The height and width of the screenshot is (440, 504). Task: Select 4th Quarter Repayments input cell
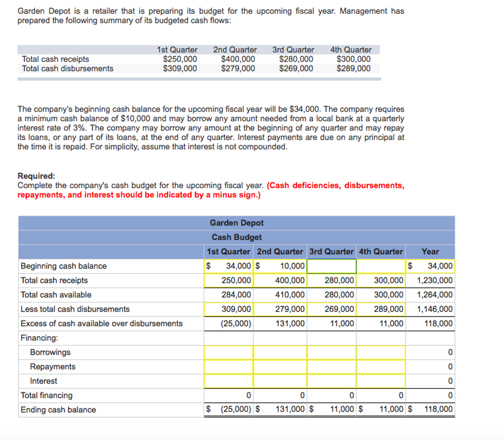pyautogui.click(x=381, y=367)
